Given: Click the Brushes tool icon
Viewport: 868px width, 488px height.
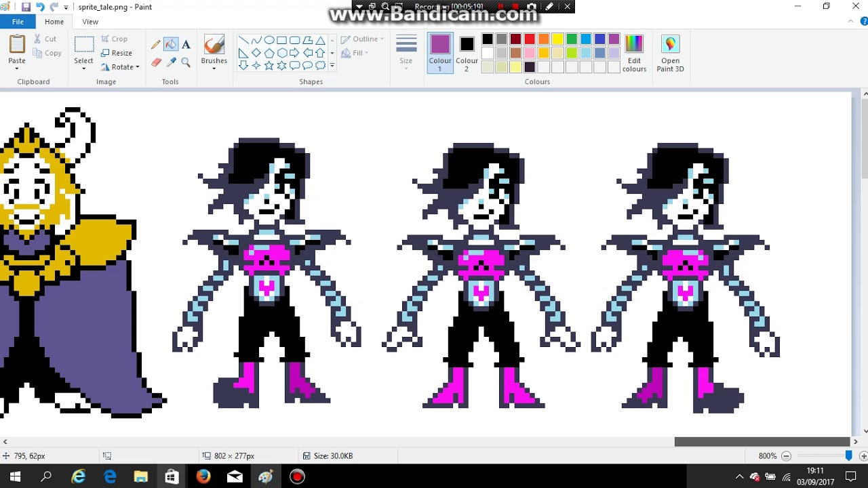Looking at the screenshot, I should click(x=214, y=45).
